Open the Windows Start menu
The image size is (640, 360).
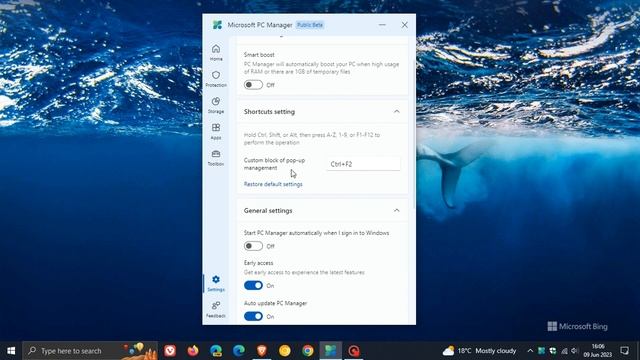point(11,351)
